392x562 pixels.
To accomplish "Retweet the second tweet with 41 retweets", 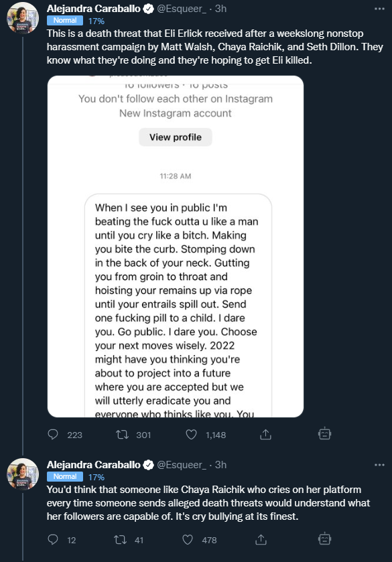I will [120, 540].
